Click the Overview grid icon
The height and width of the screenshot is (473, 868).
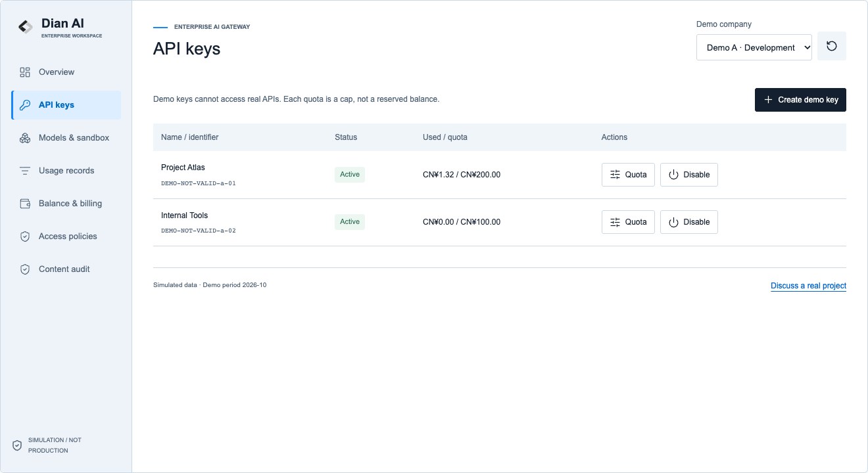point(25,72)
